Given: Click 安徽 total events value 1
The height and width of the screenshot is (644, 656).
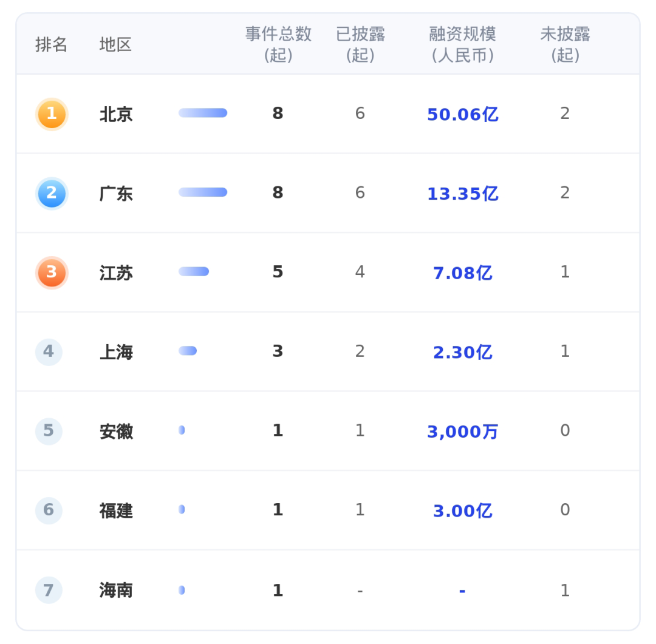Looking at the screenshot, I should click(x=278, y=430).
